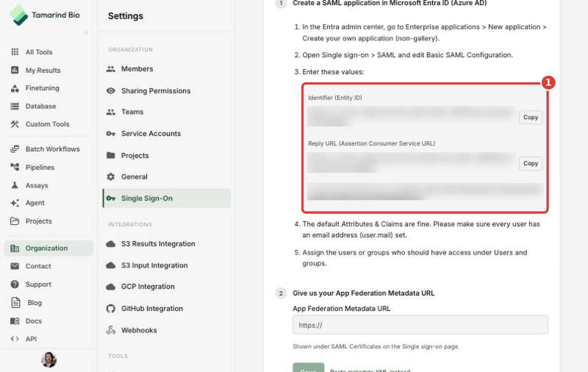Click Paste metadata XML instead link
Screen dimensions: 588x372
[370, 370]
